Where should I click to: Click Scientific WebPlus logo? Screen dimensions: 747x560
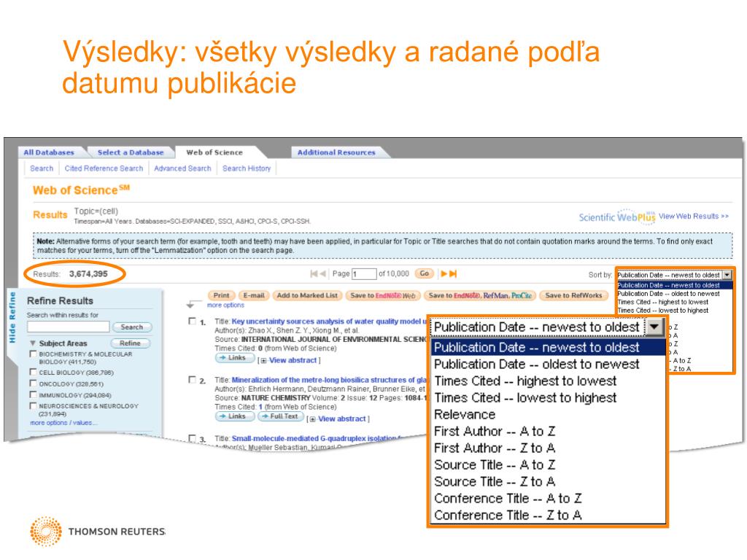click(x=617, y=217)
